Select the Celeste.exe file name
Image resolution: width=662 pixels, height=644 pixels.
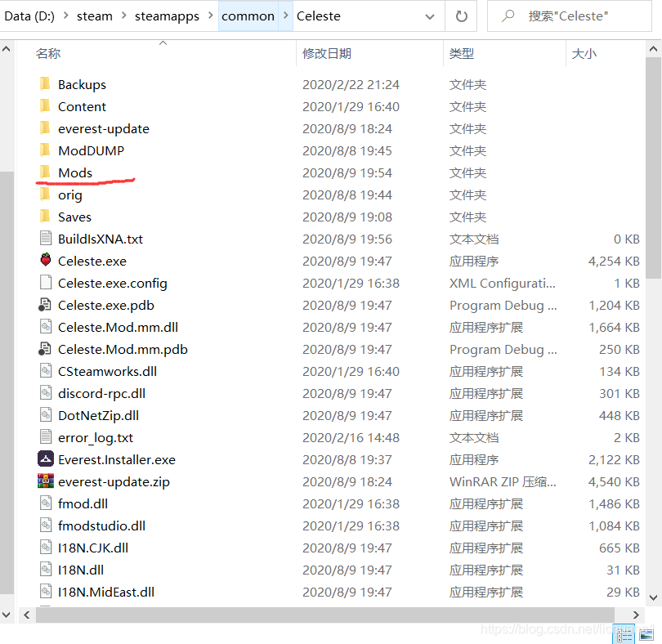[x=92, y=261]
